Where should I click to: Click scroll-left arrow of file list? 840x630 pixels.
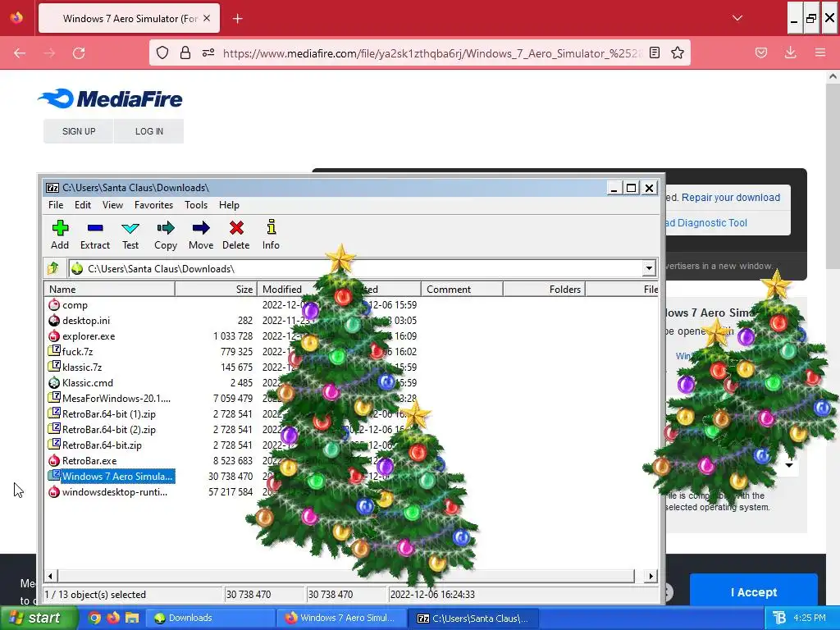(50, 577)
